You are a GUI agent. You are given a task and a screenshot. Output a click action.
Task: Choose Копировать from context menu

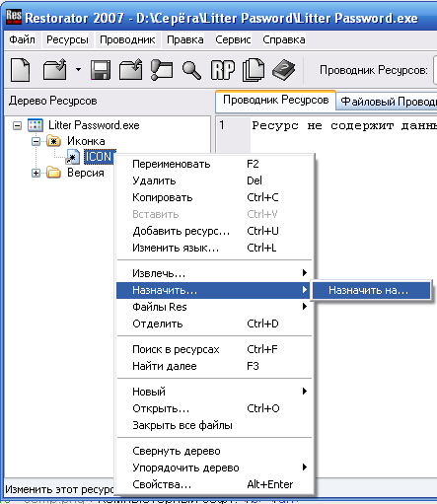click(x=214, y=197)
